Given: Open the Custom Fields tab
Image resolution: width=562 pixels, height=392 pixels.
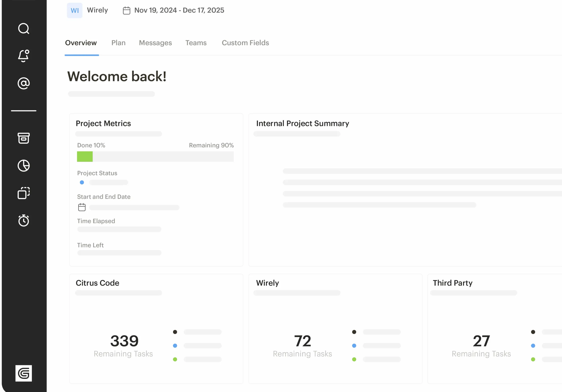Looking at the screenshot, I should coord(245,43).
